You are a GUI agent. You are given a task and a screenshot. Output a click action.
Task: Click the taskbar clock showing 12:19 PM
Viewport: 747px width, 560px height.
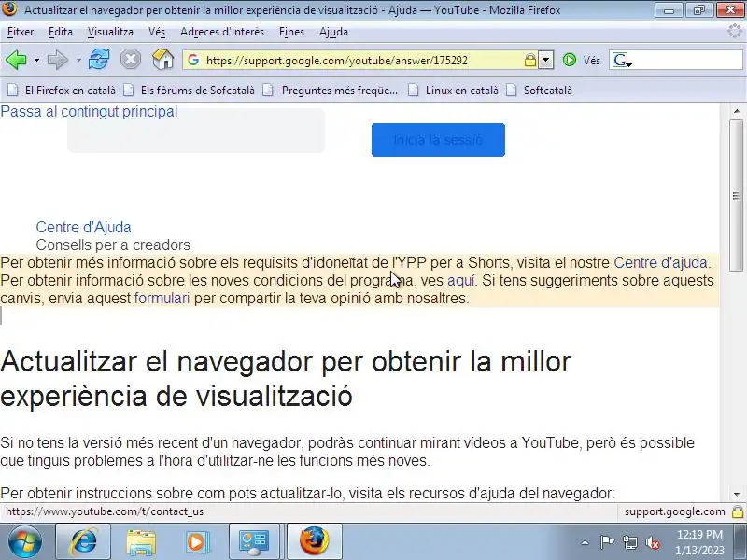[699, 542]
